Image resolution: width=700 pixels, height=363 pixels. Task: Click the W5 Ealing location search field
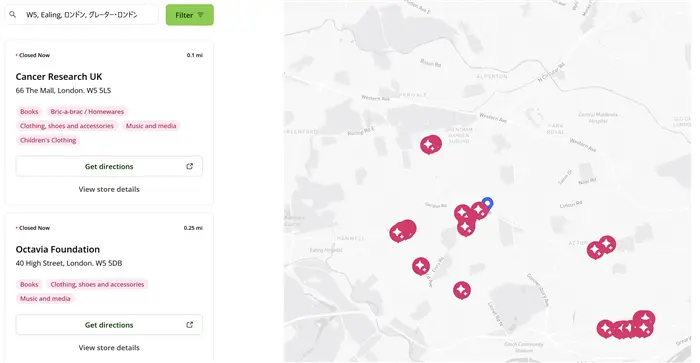click(82, 15)
